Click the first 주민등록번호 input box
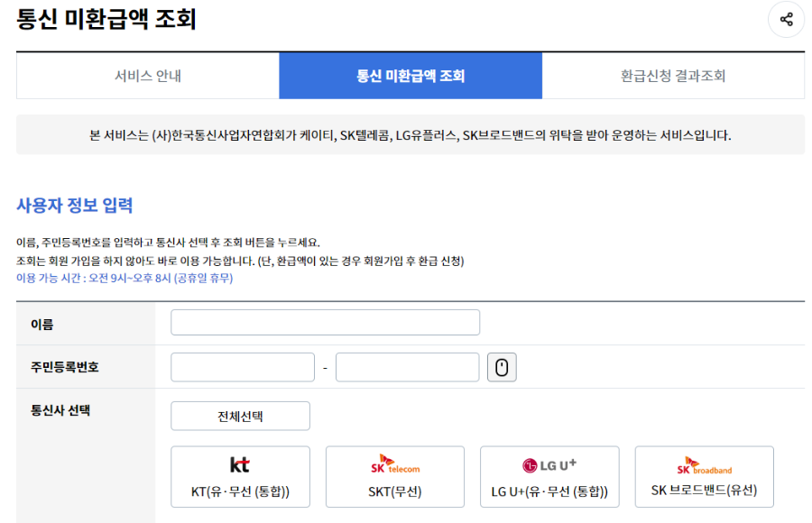 (242, 366)
